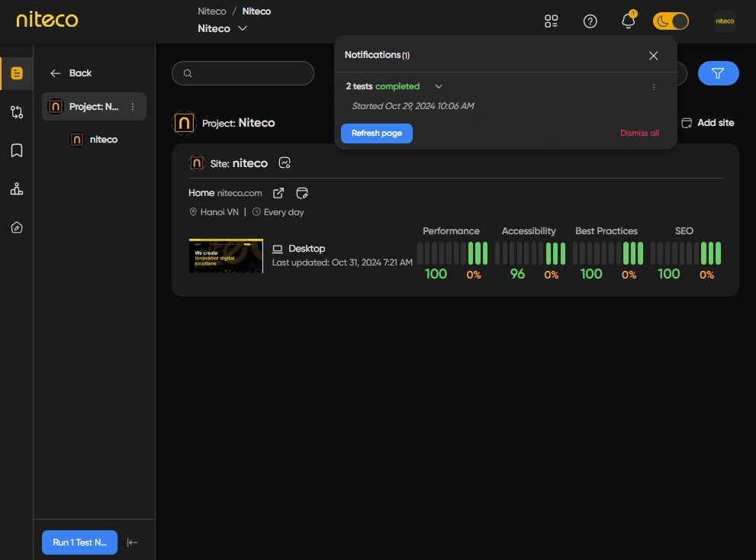Click the Accessibility score bars

530,253
